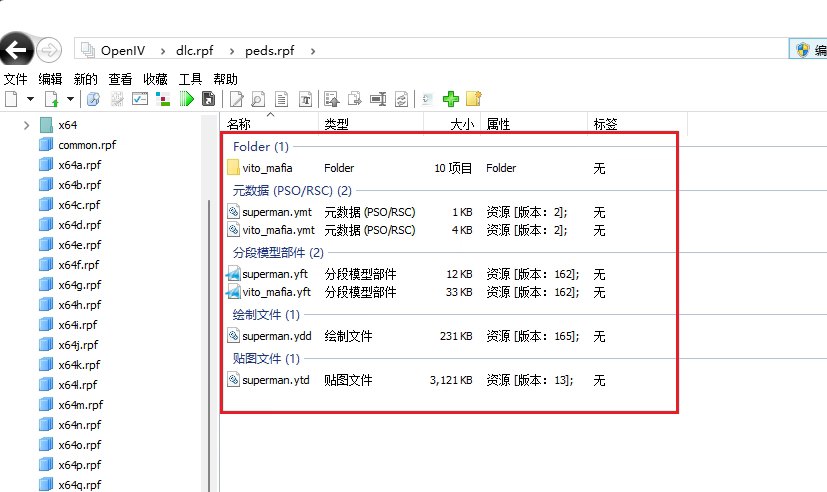The width and height of the screenshot is (827, 492).
Task: Open the superman.yft model file
Action: 276,274
